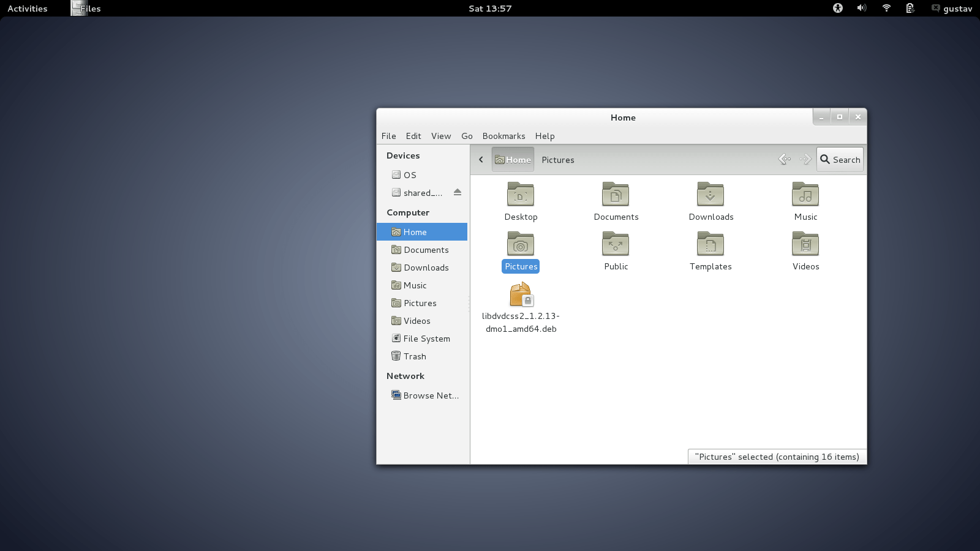Open File System from the sidebar

[x=426, y=338]
